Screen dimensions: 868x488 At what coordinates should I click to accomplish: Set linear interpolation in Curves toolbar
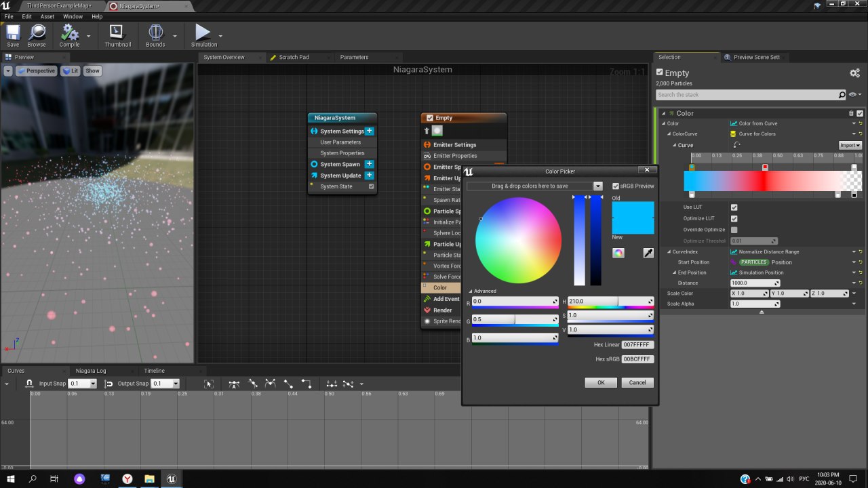click(288, 384)
